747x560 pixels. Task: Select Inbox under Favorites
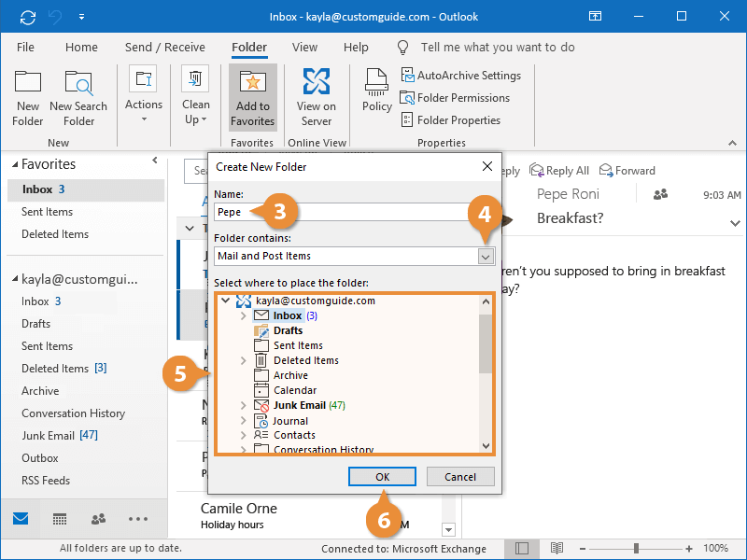86,189
